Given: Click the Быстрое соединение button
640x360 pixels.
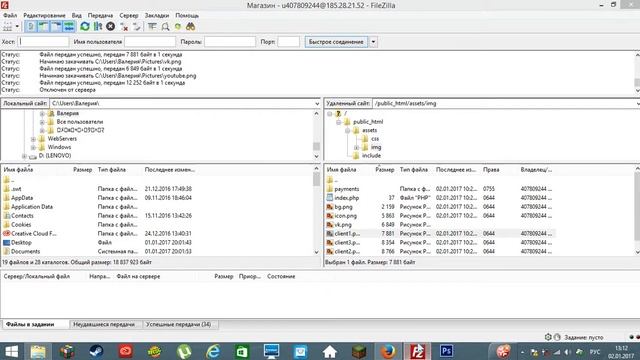Looking at the screenshot, I should 336,42.
